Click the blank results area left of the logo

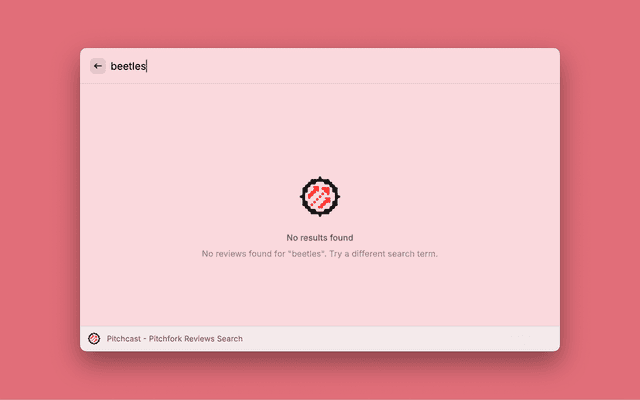[x=180, y=196]
